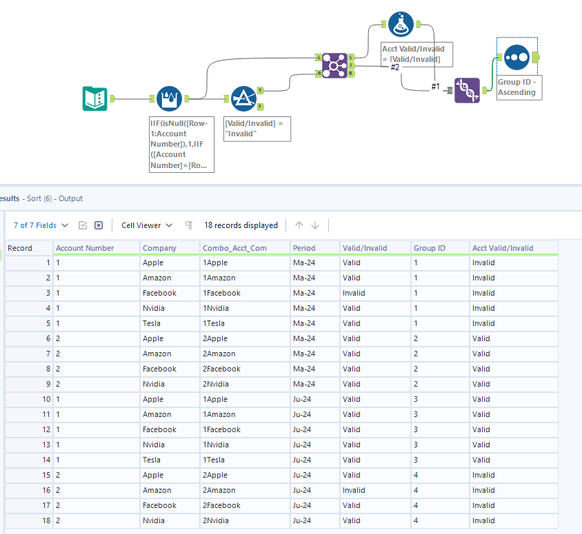Click the previous record up arrow

pyautogui.click(x=299, y=225)
